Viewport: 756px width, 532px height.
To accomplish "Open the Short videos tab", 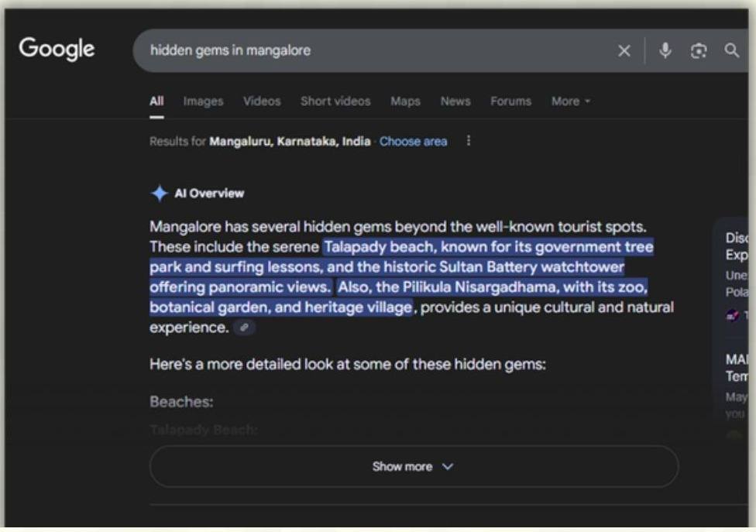I will (x=335, y=101).
